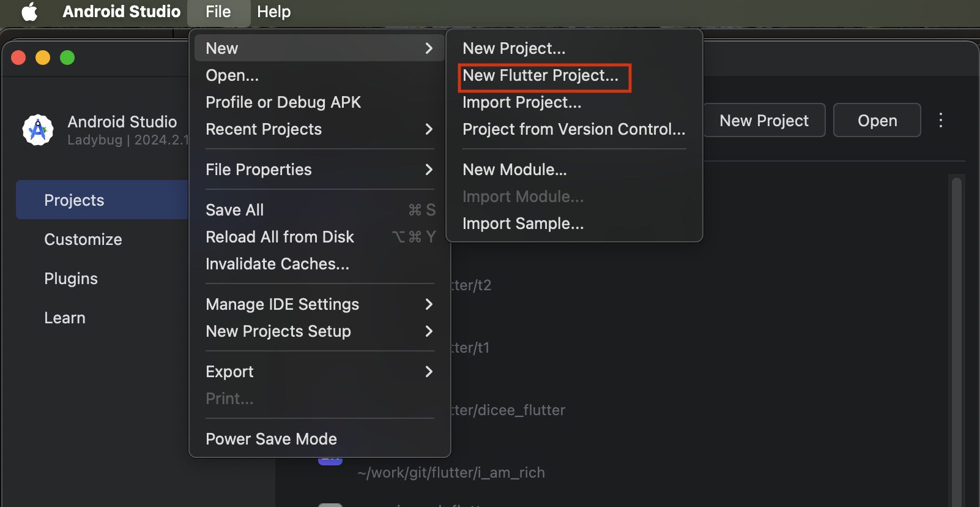Viewport: 980px width, 507px height.
Task: Open the three-dot more actions menu
Action: 941,120
